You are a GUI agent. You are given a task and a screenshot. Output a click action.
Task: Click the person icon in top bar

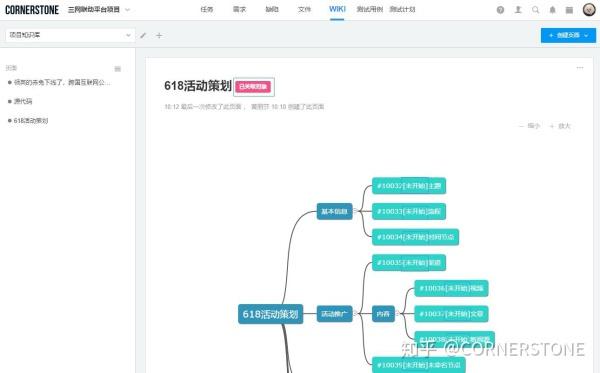(x=518, y=10)
